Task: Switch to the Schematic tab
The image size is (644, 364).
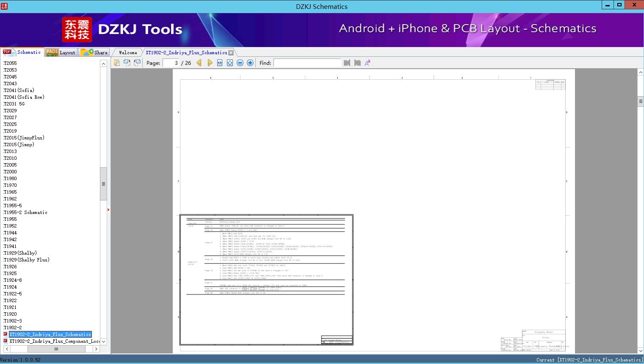Action: click(x=22, y=52)
